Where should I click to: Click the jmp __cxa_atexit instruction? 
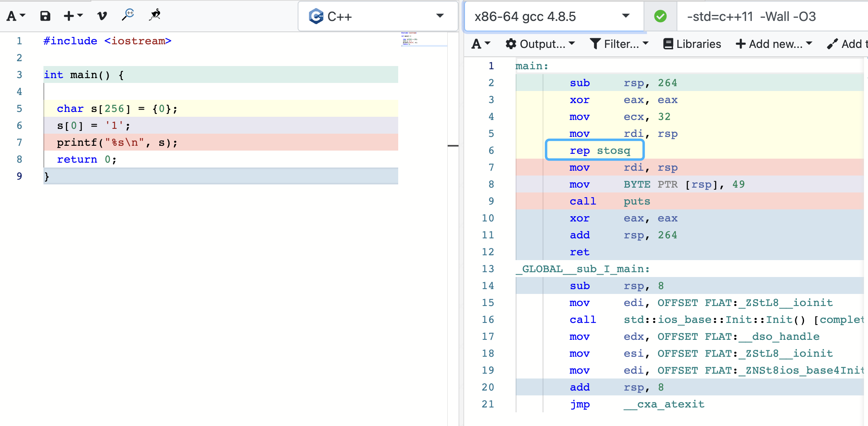637,404
